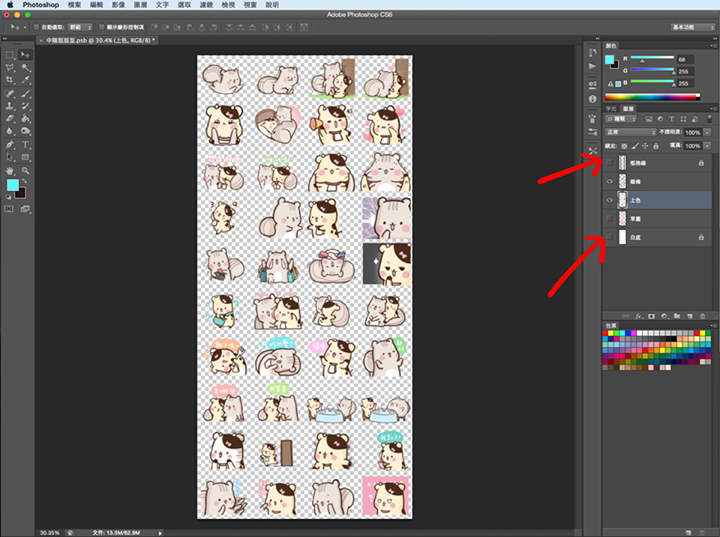
Task: Select the Eyedropper tool
Action: (x=25, y=80)
